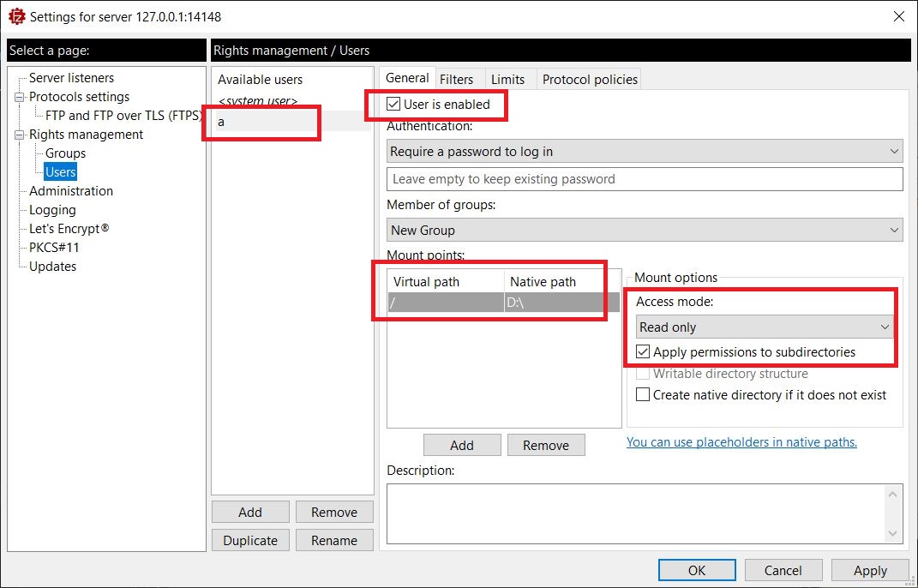Click the password input field
This screenshot has height=588, width=918.
[x=645, y=179]
